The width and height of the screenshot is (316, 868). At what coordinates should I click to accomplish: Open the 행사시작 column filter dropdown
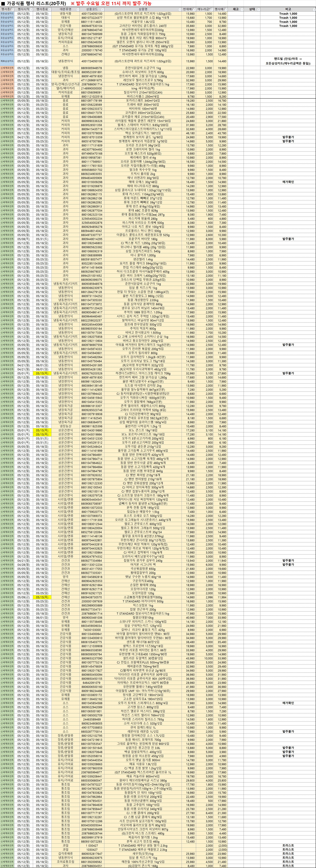click(x=31, y=9)
